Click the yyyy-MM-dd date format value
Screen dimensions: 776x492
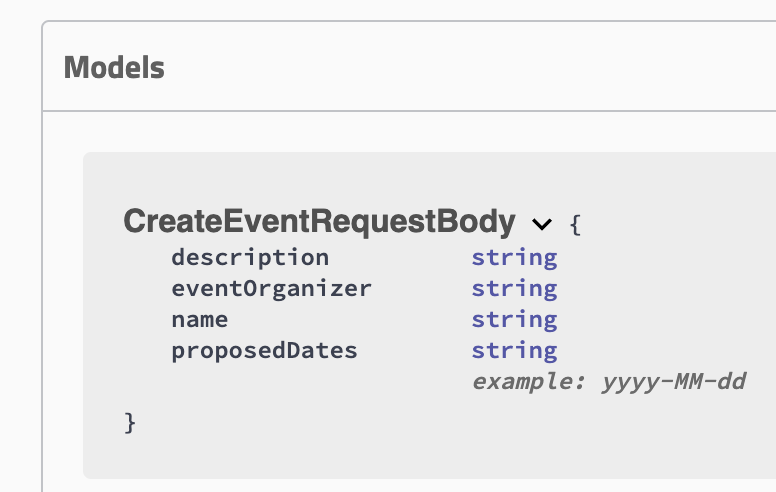(x=673, y=381)
